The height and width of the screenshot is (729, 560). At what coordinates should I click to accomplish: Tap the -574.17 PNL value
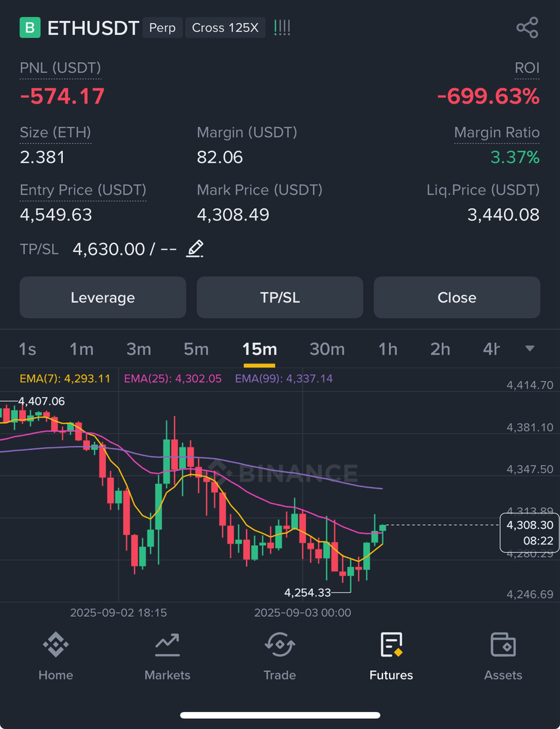(62, 96)
